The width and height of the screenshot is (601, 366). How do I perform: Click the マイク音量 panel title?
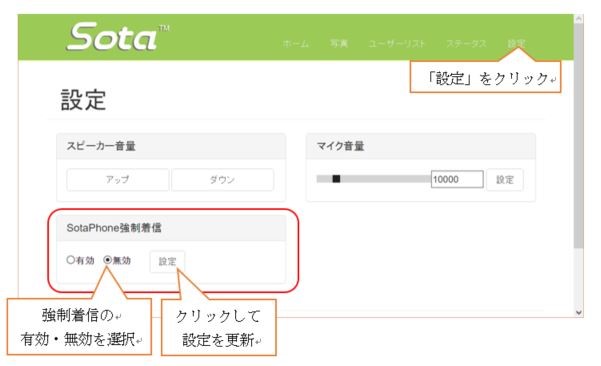pos(340,146)
